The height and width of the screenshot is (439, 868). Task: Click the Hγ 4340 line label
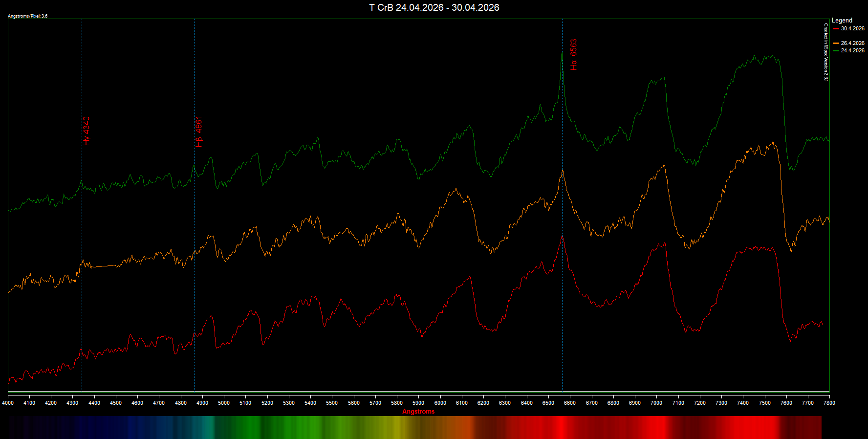(87, 131)
